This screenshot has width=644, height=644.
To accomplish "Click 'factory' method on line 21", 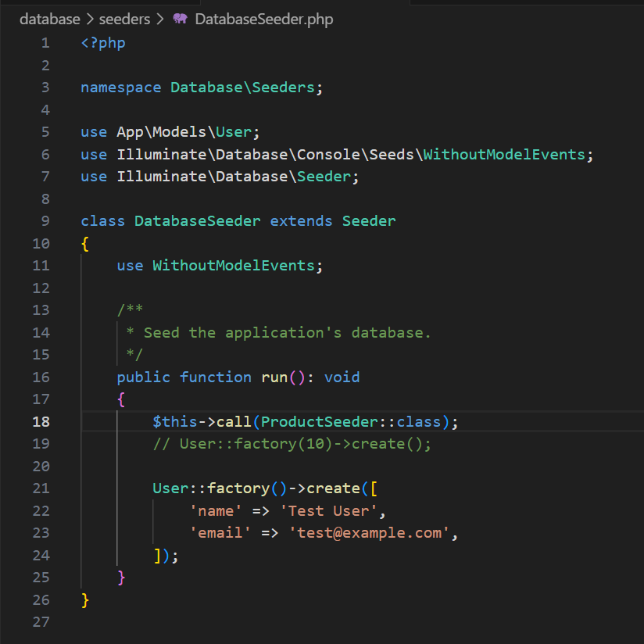I will pos(238,488).
